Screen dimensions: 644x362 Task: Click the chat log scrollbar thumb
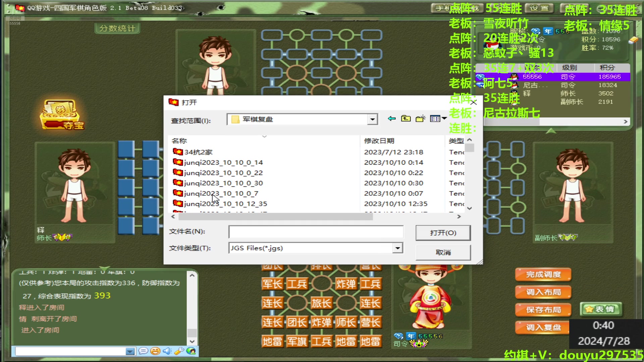[x=192, y=333]
